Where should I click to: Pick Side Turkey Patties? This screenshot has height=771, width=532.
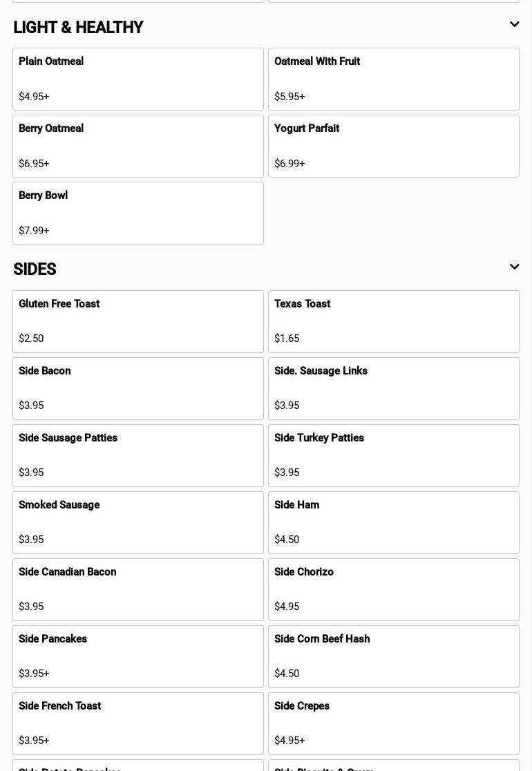click(393, 455)
